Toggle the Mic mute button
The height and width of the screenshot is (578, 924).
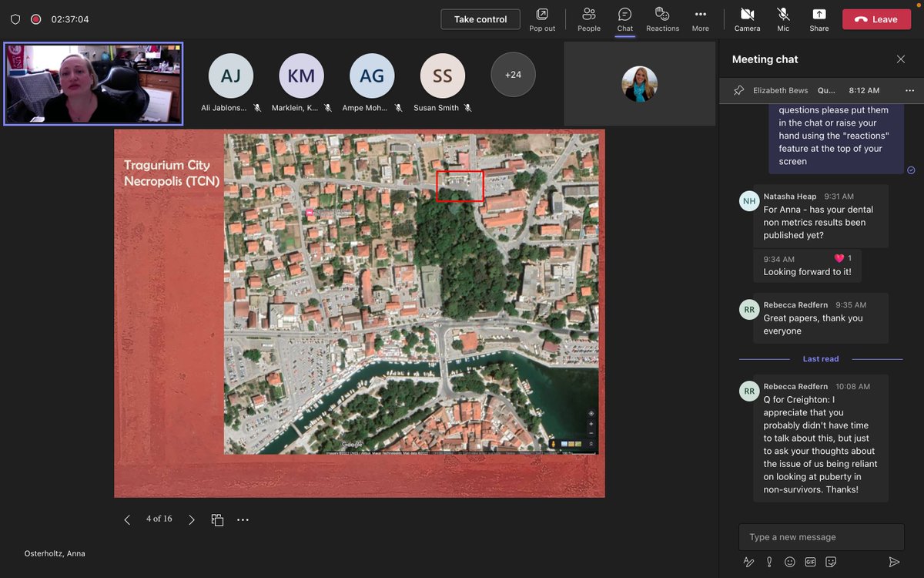click(x=783, y=15)
